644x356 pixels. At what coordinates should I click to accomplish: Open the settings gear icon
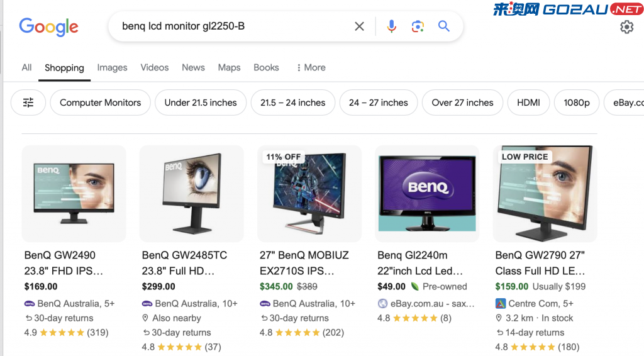pos(627,27)
